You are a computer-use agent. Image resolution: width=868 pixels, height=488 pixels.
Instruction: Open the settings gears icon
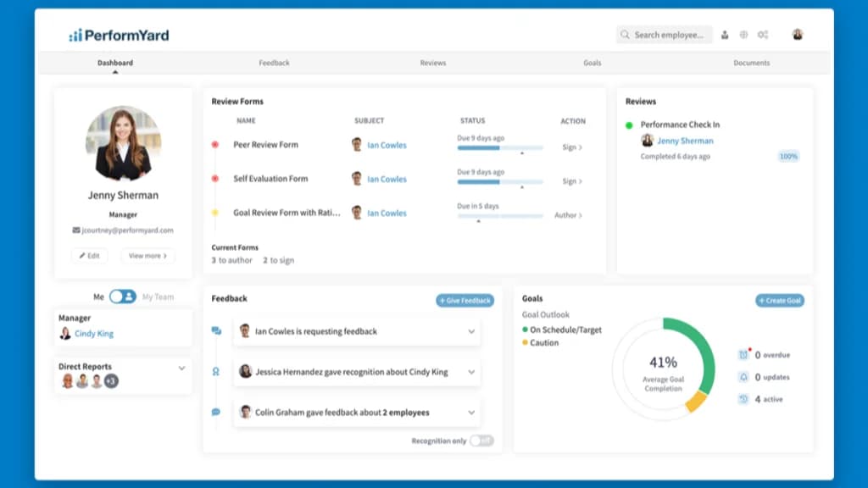point(763,35)
